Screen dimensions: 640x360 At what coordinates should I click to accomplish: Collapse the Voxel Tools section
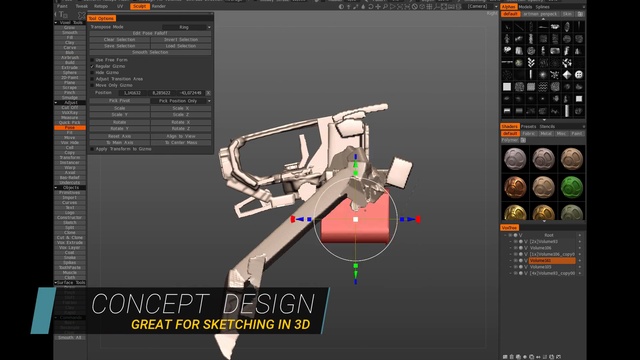pyautogui.click(x=56, y=22)
